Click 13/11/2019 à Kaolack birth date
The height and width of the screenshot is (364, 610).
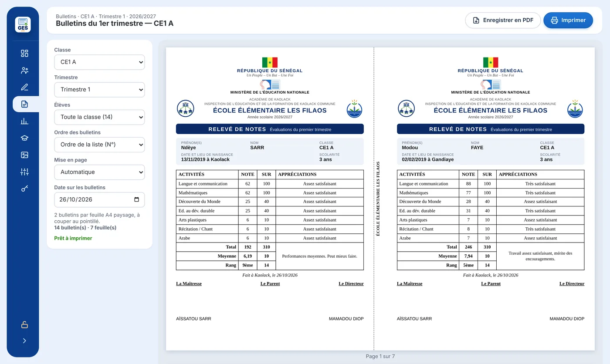(x=205, y=159)
